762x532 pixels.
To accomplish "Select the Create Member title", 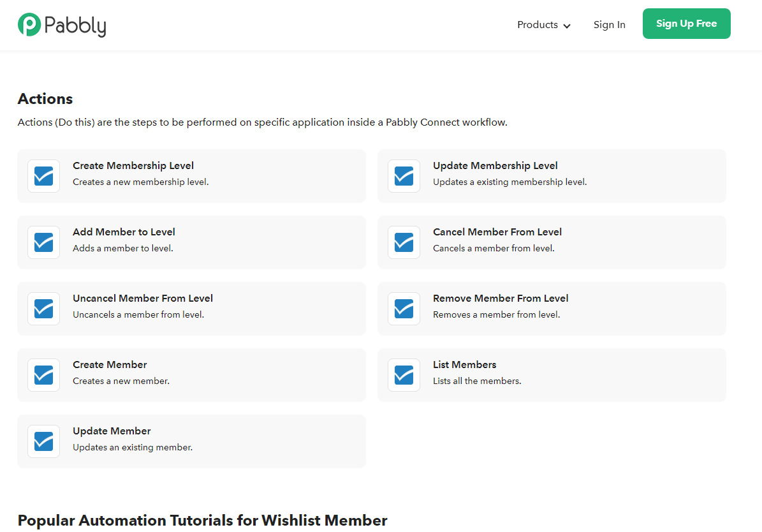I will click(110, 365).
